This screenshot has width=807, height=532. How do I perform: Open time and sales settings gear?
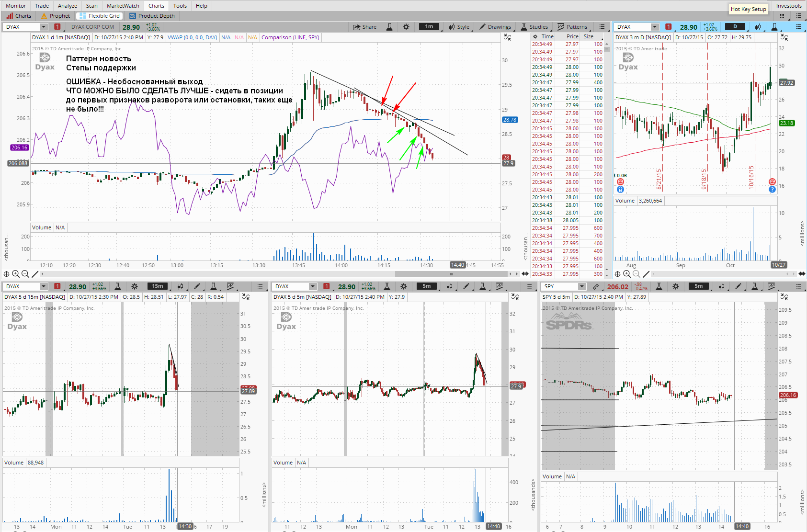coord(535,36)
